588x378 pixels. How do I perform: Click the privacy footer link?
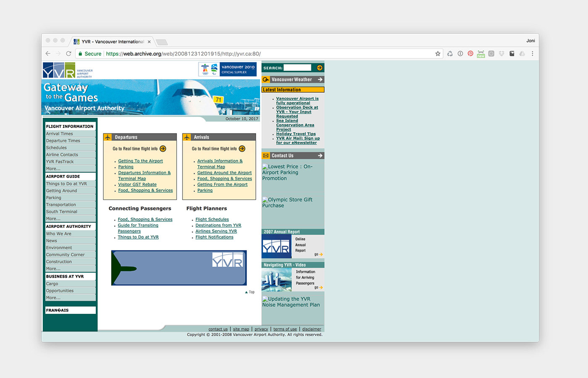[261, 329]
